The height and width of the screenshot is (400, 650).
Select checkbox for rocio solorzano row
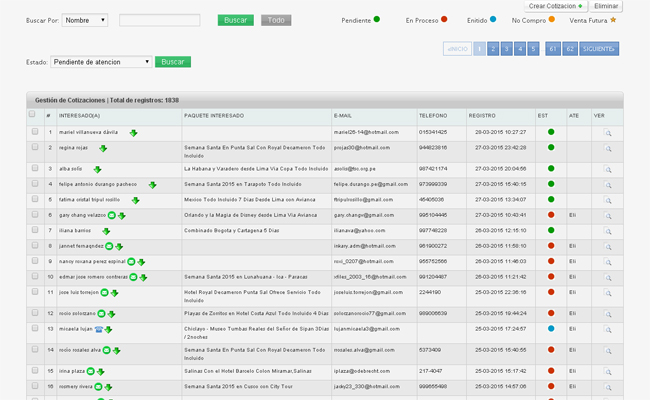pos(35,313)
